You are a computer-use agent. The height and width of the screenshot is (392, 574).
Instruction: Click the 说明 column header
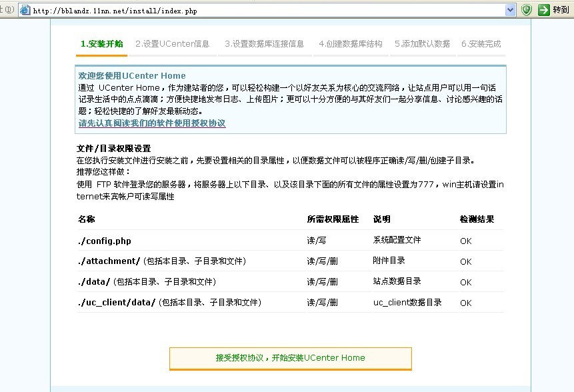pos(382,219)
